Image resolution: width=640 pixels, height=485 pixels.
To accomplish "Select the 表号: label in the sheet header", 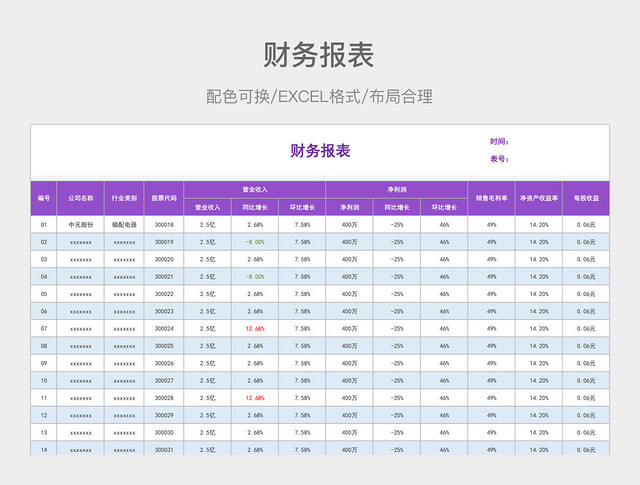I will point(499,159).
